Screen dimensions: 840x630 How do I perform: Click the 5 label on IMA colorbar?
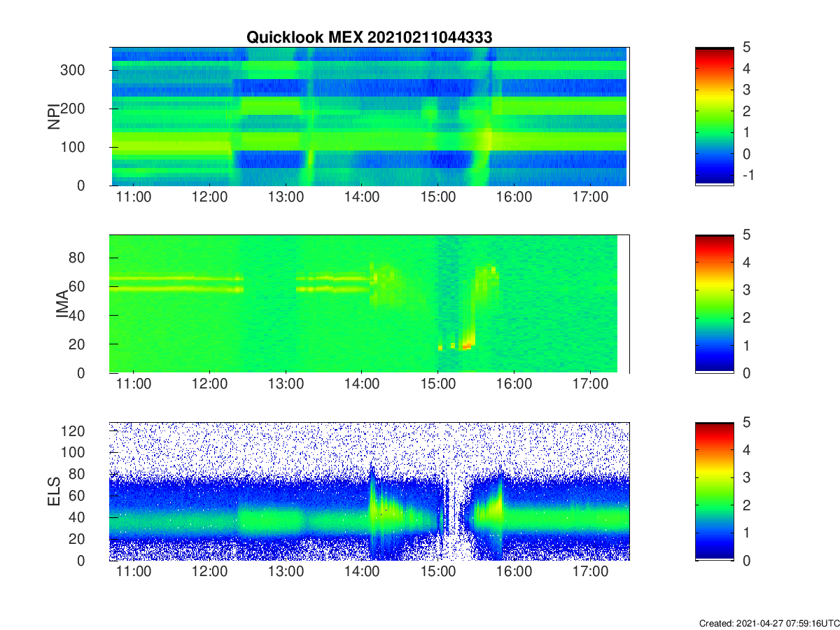[746, 235]
